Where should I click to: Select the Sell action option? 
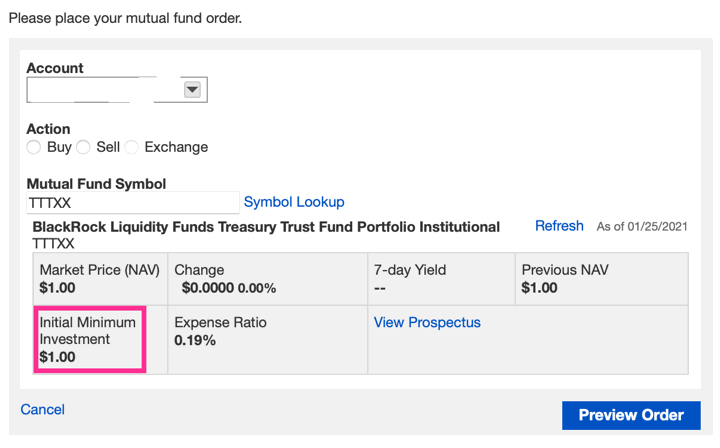pos(84,147)
